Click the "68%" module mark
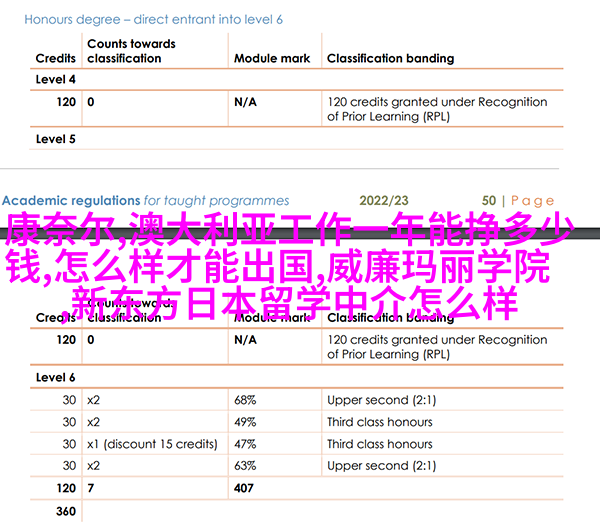 [x=245, y=400]
